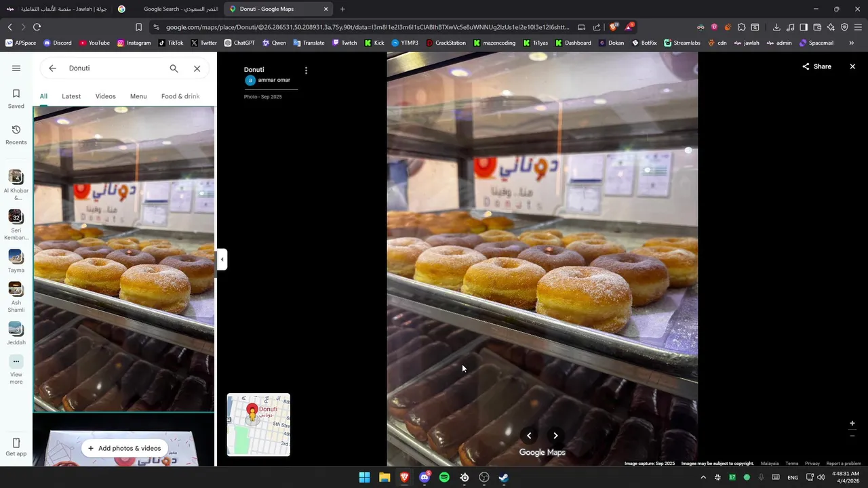The height and width of the screenshot is (488, 868).
Task: Click the Donuti mini map thumbnail
Action: click(x=258, y=425)
